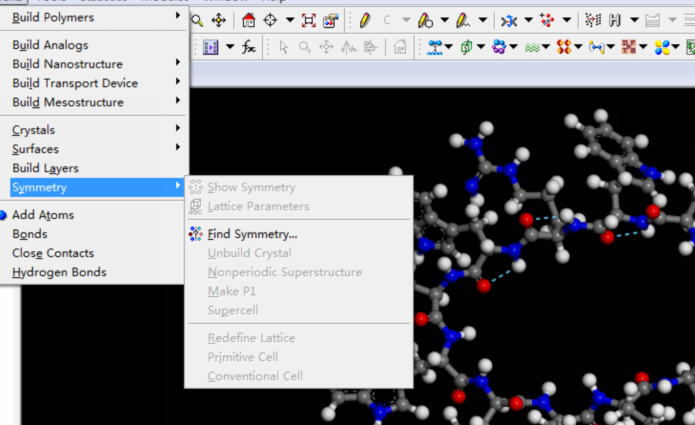Screen dimensions: 695x425
Task: Open Build Nanostructure submenu
Action: coord(95,64)
